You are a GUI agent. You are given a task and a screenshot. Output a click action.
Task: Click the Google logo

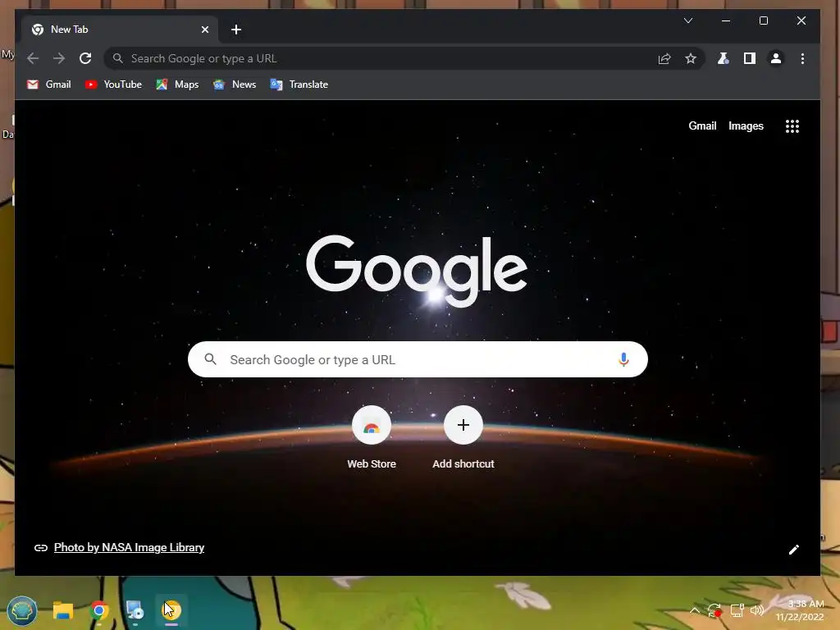tap(417, 271)
